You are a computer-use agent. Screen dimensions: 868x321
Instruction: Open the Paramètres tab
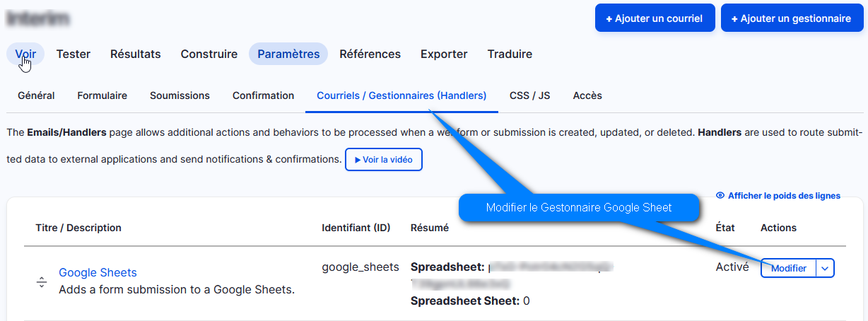point(288,54)
